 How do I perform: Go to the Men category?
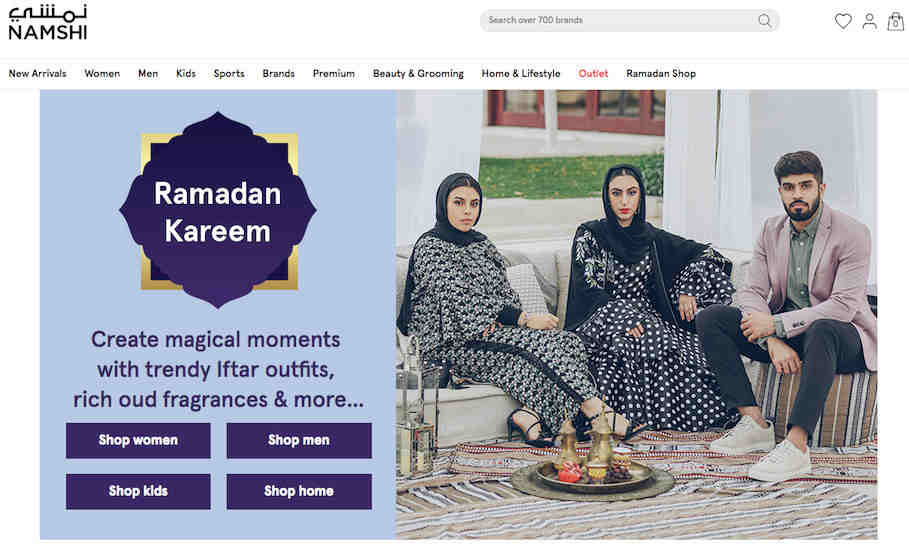[148, 74]
